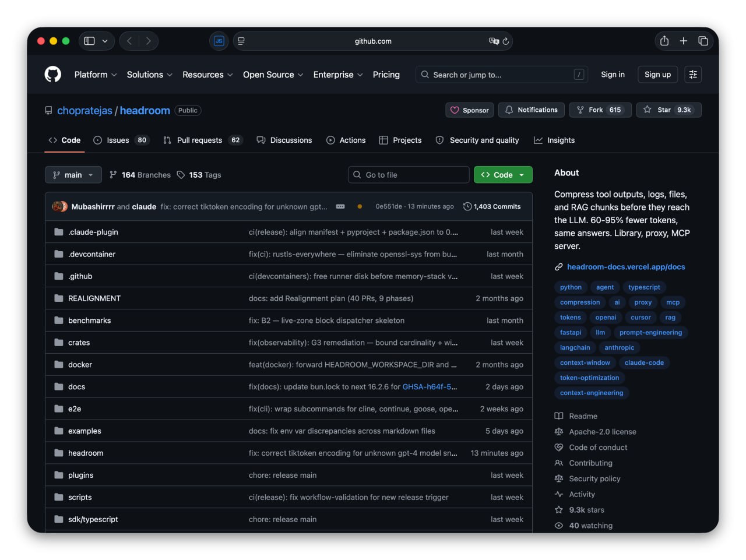
Task: Open headroom-docs.vercel.app/docs link
Action: click(x=626, y=266)
